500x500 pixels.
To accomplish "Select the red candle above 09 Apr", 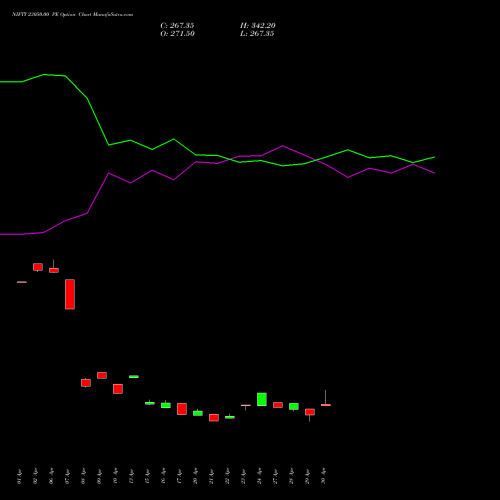I will [102, 375].
